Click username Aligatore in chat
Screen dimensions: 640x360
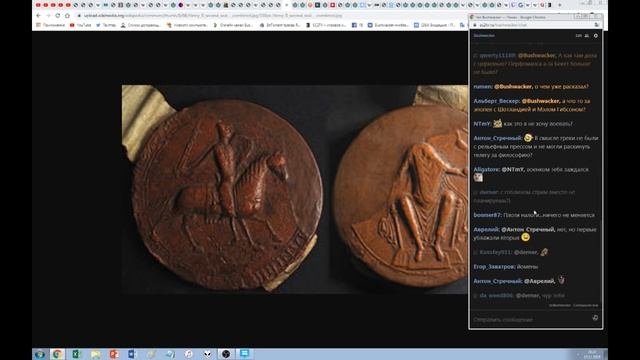coord(486,169)
